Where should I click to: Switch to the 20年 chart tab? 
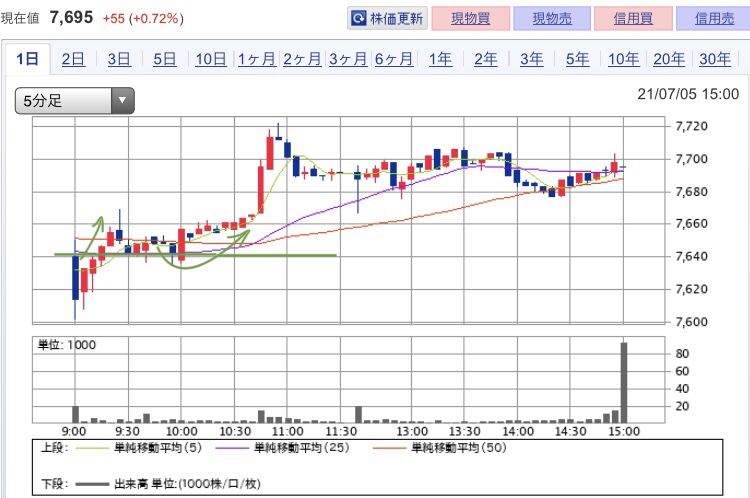pos(669,59)
